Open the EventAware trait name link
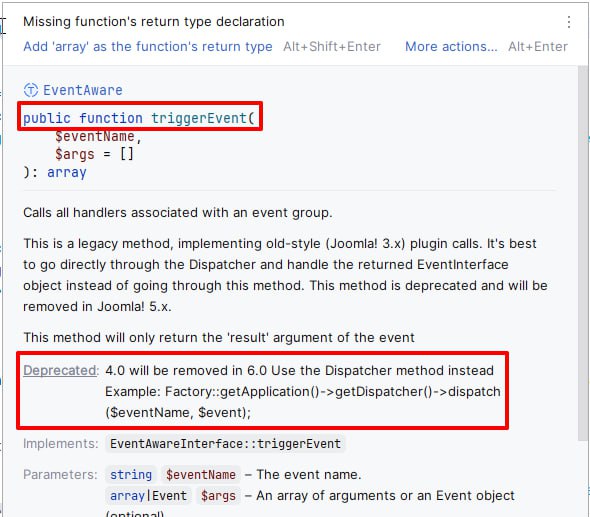 tap(83, 90)
